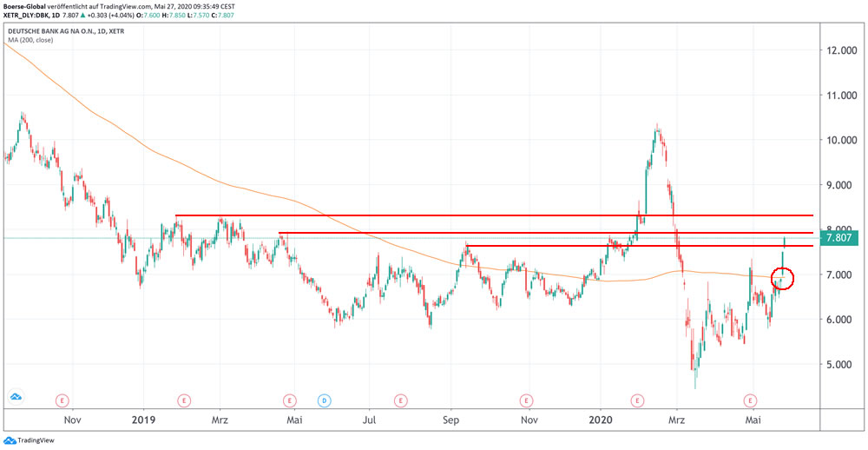The height and width of the screenshot is (450, 868).
Task: Click the 2020 label on the time axis
Action: pyautogui.click(x=601, y=420)
